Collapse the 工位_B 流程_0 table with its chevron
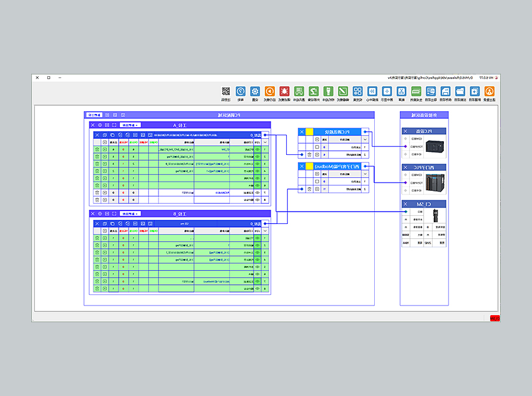Screen dimensions: 532x396 point(265,231)
